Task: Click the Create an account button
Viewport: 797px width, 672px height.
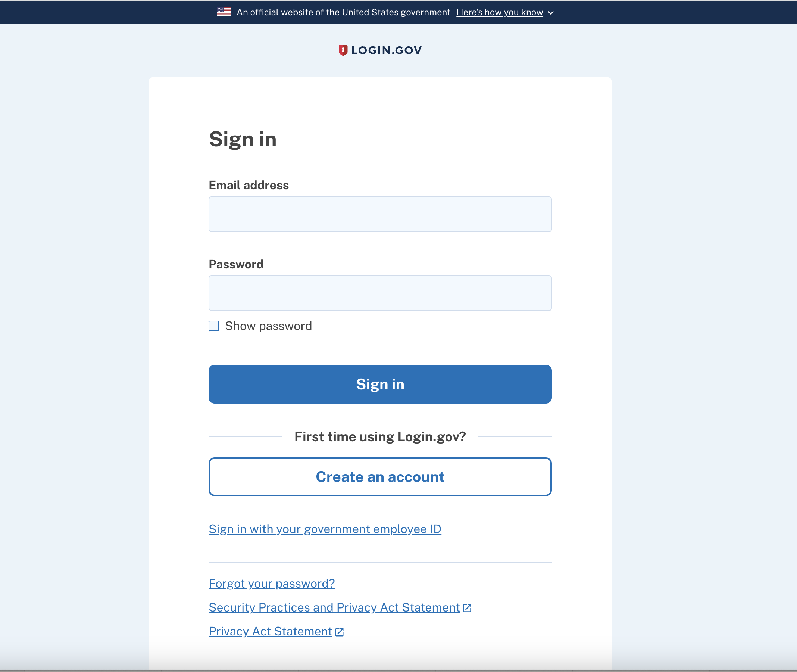Action: tap(379, 477)
